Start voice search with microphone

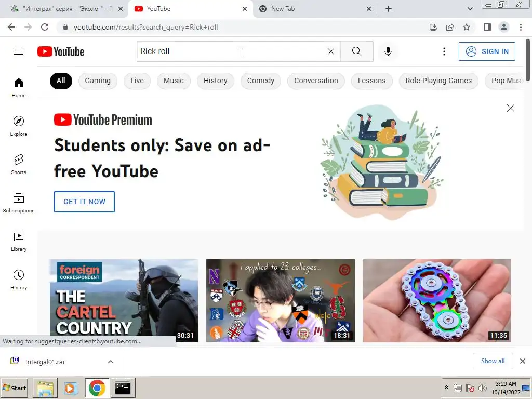388,51
